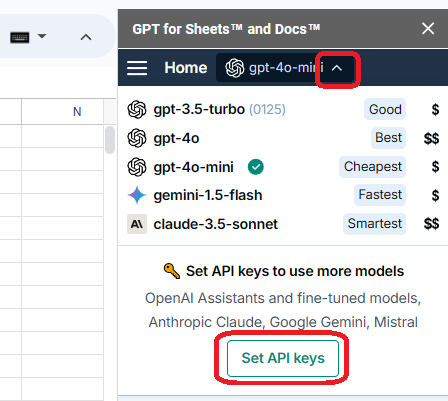The height and width of the screenshot is (401, 448).
Task: Click the $$ price marker for claude-3.5-sonnet
Action: coord(431,224)
